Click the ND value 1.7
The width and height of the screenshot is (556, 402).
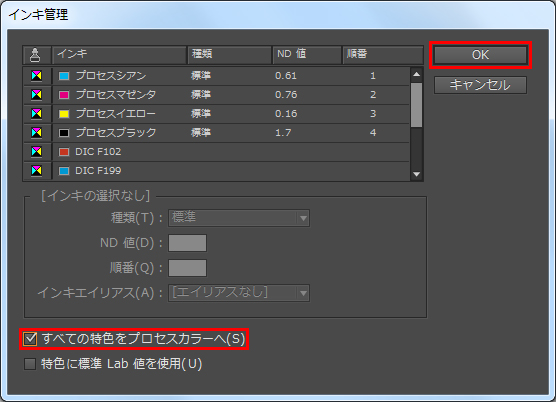point(283,133)
